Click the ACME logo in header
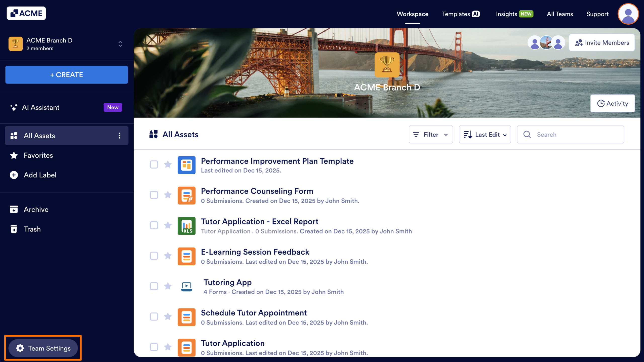The height and width of the screenshot is (362, 644). pos(26,13)
